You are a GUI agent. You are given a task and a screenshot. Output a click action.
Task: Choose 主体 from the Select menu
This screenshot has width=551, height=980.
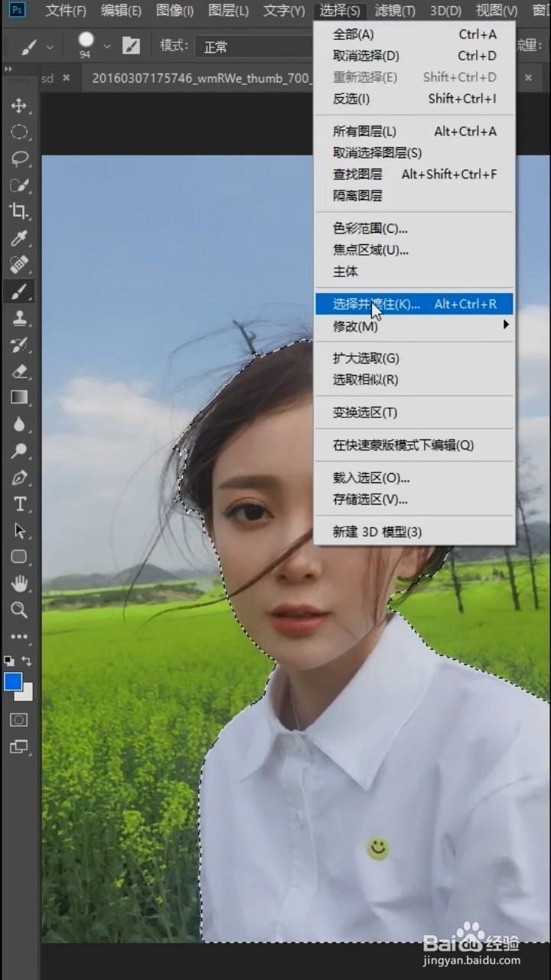pyautogui.click(x=414, y=271)
